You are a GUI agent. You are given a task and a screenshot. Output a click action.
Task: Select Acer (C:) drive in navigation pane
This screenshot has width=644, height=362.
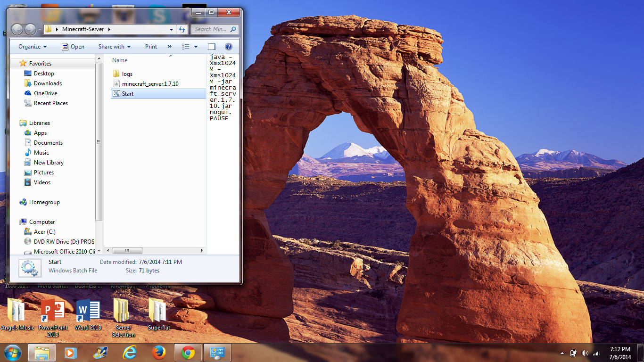tap(44, 232)
